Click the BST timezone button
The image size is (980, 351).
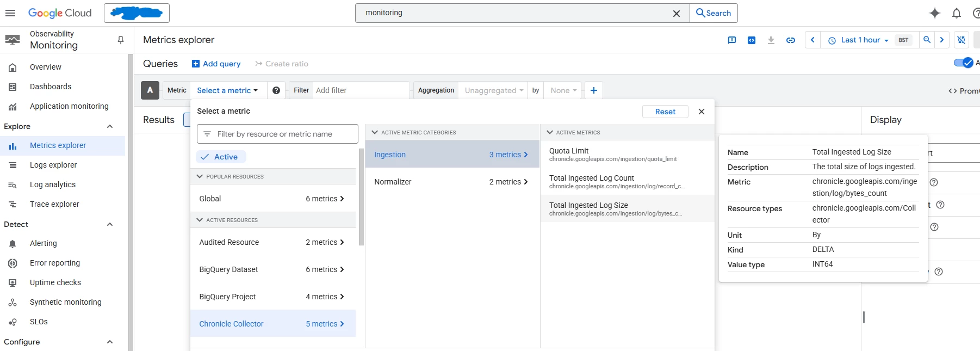point(903,40)
